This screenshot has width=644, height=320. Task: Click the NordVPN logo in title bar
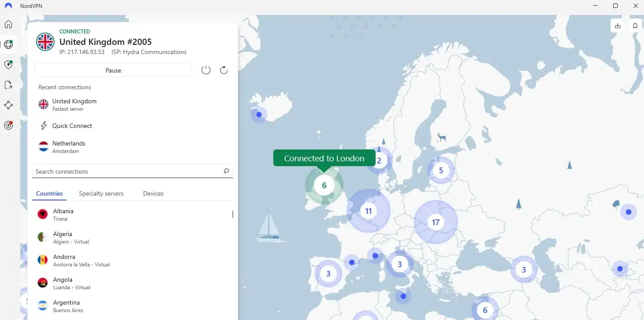pos(8,6)
